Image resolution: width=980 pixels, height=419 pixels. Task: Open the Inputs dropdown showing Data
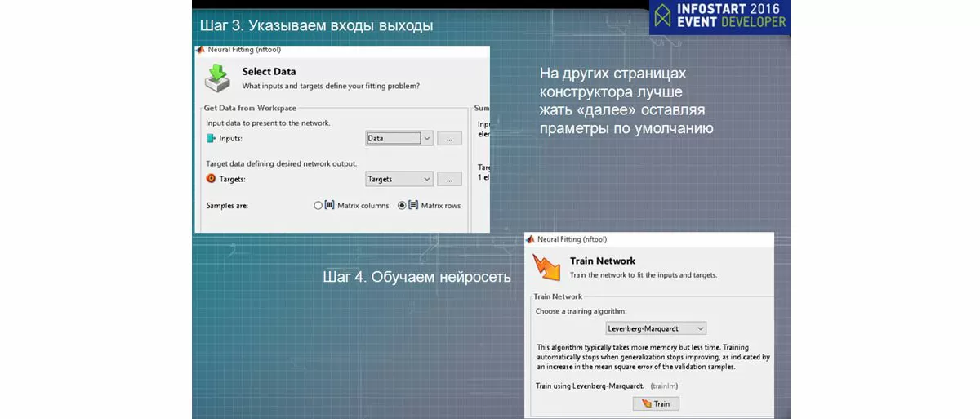[x=399, y=138]
